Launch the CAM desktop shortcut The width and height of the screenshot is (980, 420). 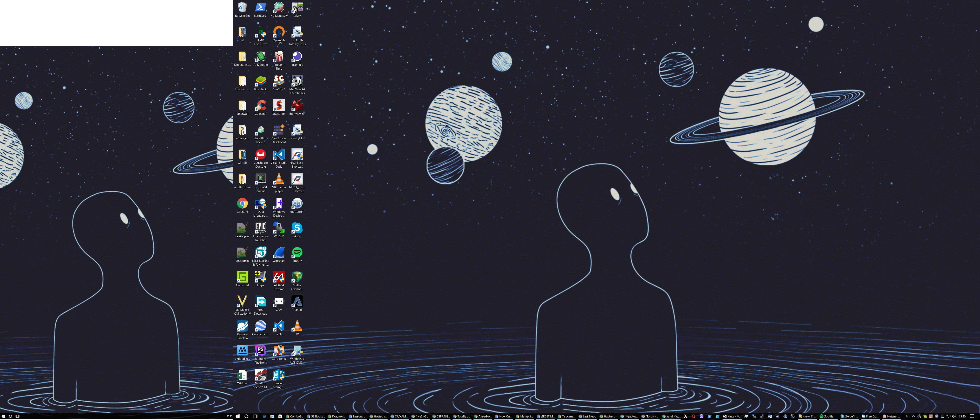click(x=279, y=304)
